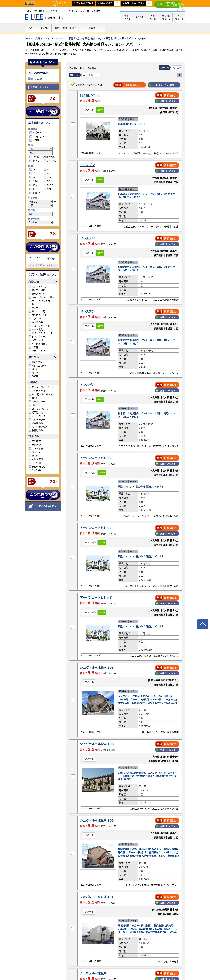Image resolution: width=210 pixels, height=980 pixels.
Task: Open the 賃料 上限なし dropdown
Action: pos(40,153)
